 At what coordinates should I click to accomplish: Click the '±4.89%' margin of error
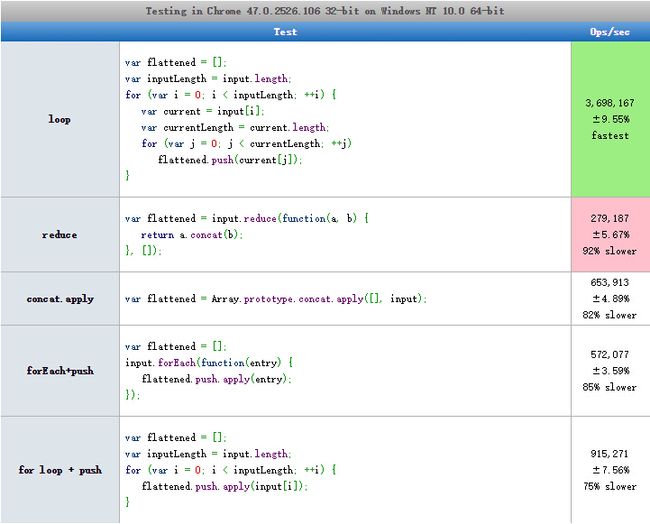click(x=611, y=298)
